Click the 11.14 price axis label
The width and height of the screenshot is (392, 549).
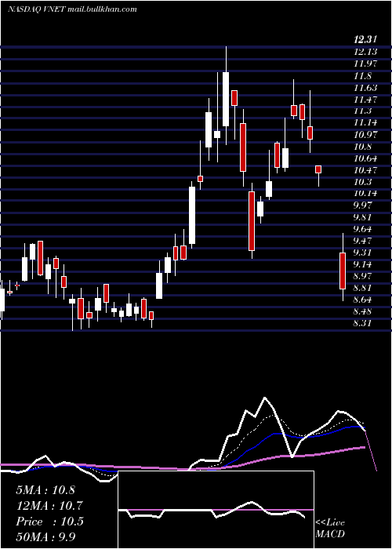(365, 122)
